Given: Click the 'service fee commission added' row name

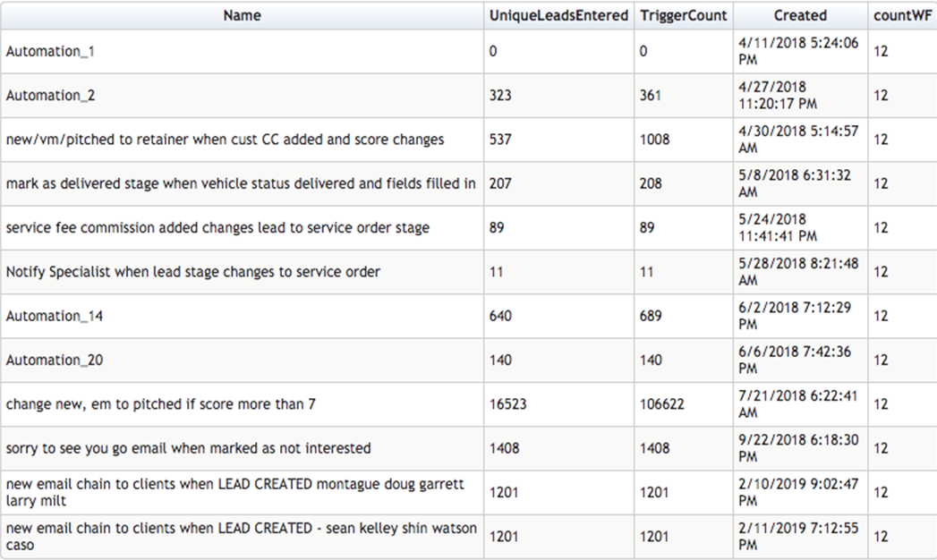Looking at the screenshot, I should tap(217, 228).
